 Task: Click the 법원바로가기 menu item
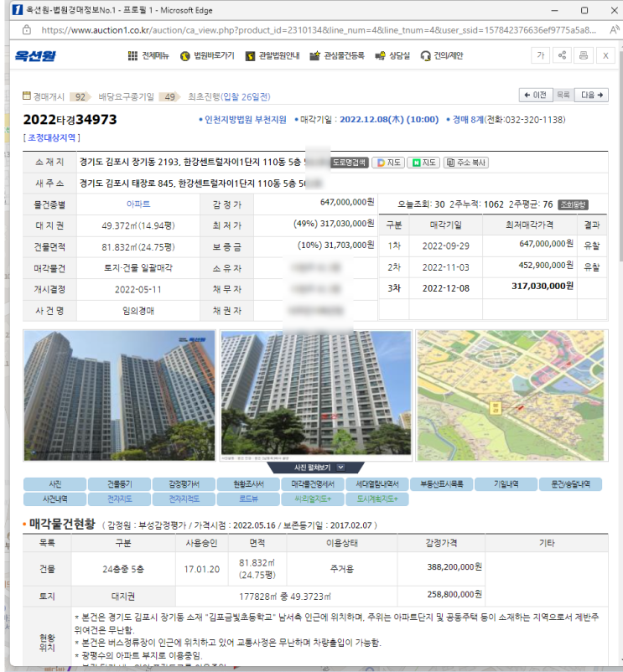click(207, 55)
